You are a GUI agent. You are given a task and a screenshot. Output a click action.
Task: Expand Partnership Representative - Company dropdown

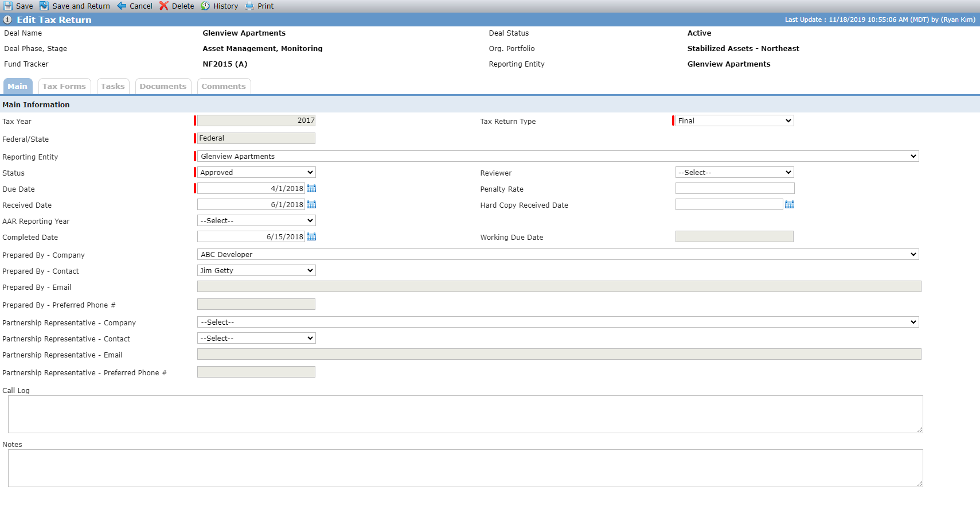[558, 322]
